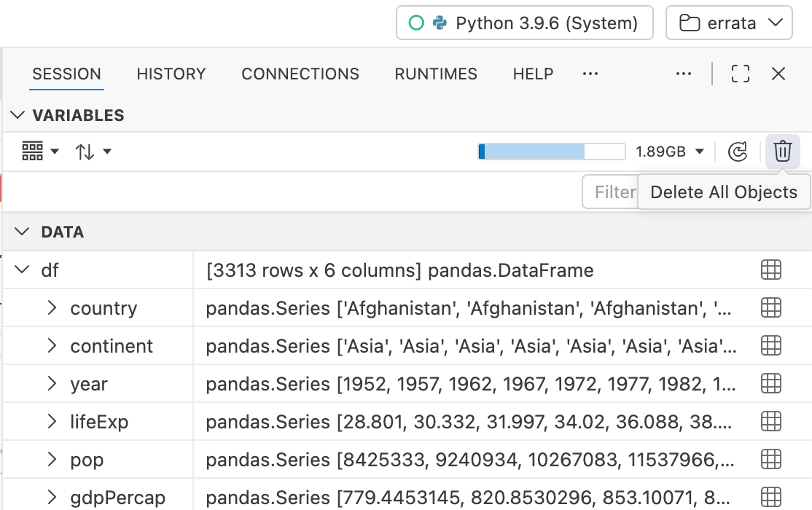Image resolution: width=812 pixels, height=510 pixels.
Task: Expand the pop series row
Action: [x=51, y=459]
